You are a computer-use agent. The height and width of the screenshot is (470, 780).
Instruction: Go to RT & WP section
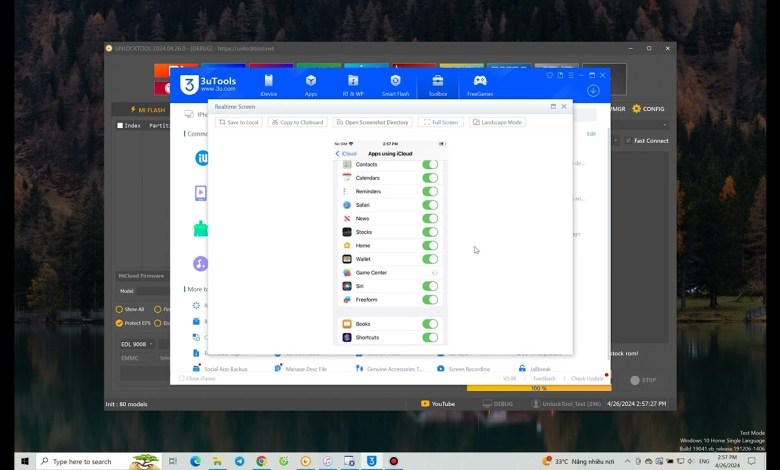[353, 84]
